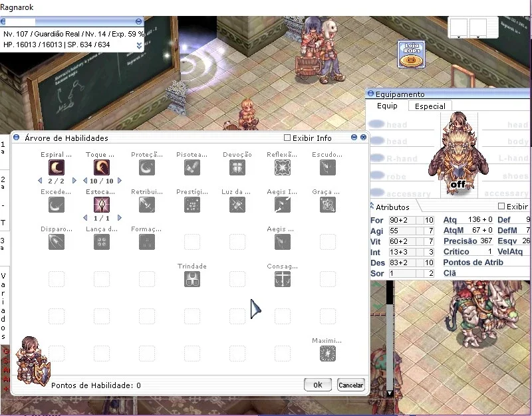Click the Escudo... skill icon
Image resolution: width=532 pixels, height=416 pixels.
(328, 167)
